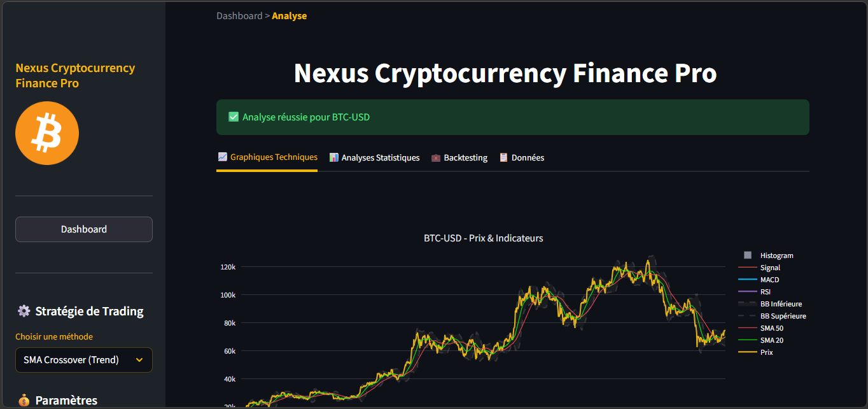Click the gear icon beside Stratégie de Trading
The image size is (868, 409).
coord(24,311)
